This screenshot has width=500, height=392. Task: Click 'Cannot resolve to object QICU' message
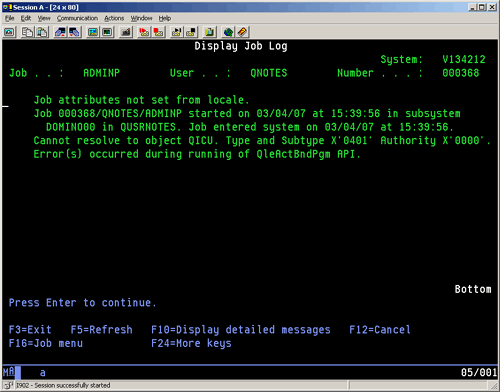pyautogui.click(x=262, y=141)
